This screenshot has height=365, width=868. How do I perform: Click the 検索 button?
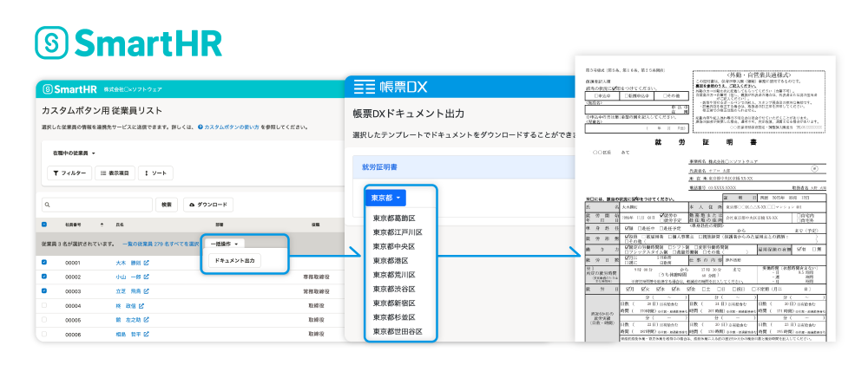tap(166, 205)
